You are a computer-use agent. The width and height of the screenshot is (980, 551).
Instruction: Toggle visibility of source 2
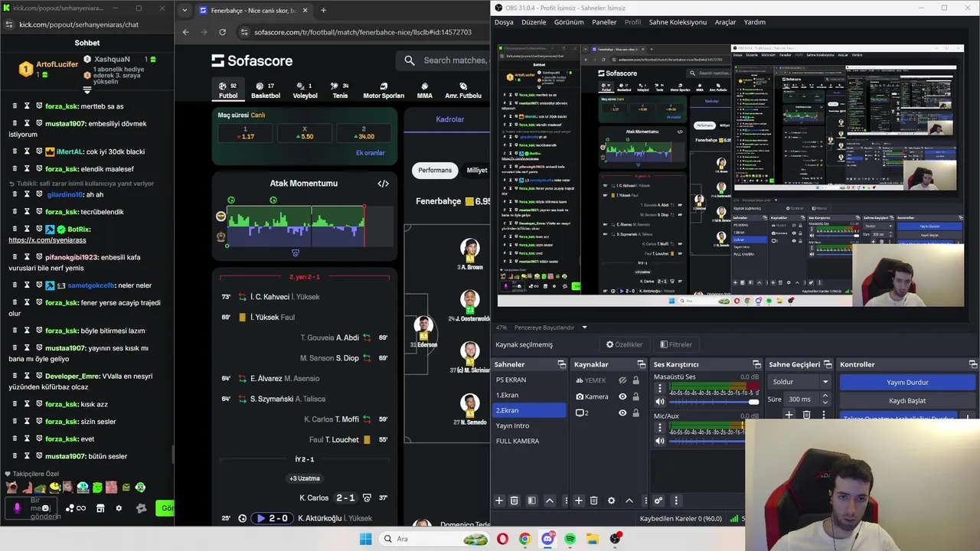[622, 412]
